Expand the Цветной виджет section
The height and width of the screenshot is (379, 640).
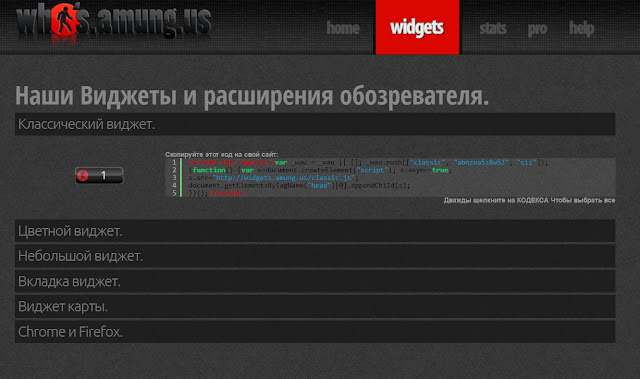(315, 231)
